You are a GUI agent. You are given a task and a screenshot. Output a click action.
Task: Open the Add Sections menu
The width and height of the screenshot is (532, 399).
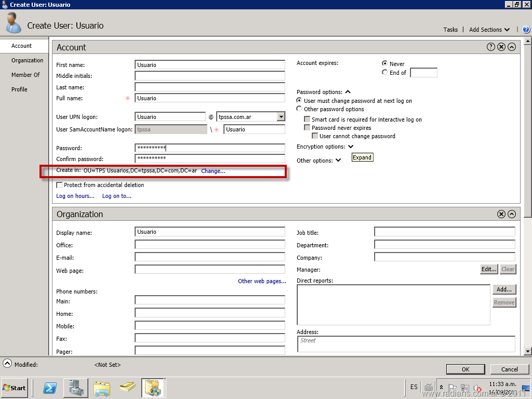[x=489, y=30]
